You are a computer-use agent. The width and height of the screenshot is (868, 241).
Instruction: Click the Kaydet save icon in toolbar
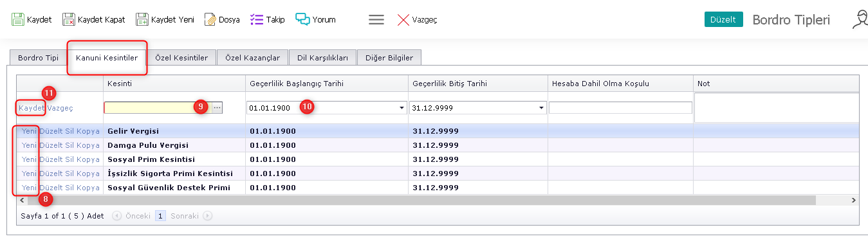tap(18, 19)
